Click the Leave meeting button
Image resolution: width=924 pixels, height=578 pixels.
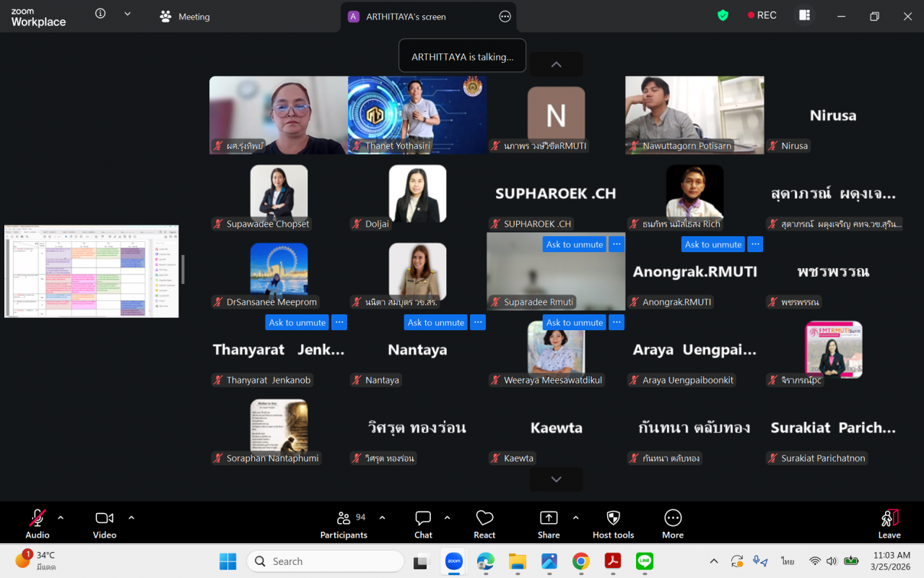point(889,524)
